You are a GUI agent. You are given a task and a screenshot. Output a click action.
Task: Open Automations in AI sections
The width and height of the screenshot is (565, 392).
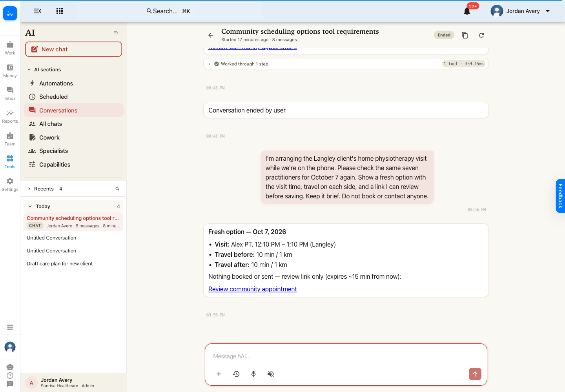pyautogui.click(x=73, y=83)
